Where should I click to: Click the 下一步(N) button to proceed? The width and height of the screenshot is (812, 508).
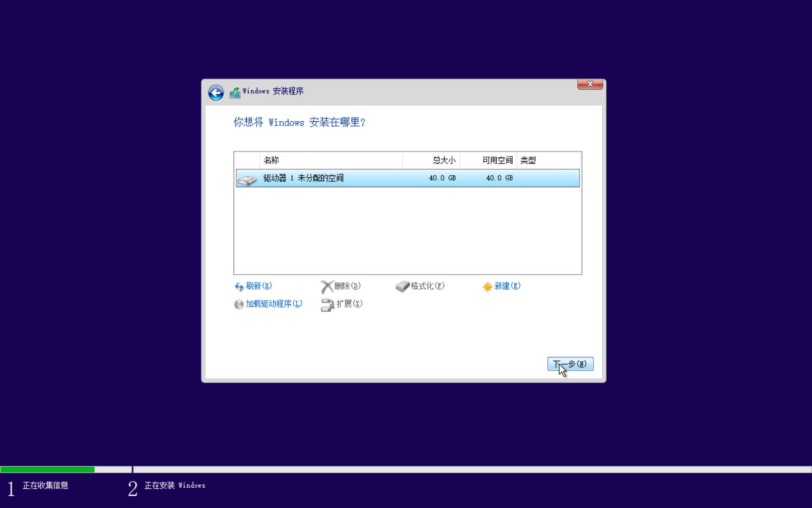click(x=570, y=364)
